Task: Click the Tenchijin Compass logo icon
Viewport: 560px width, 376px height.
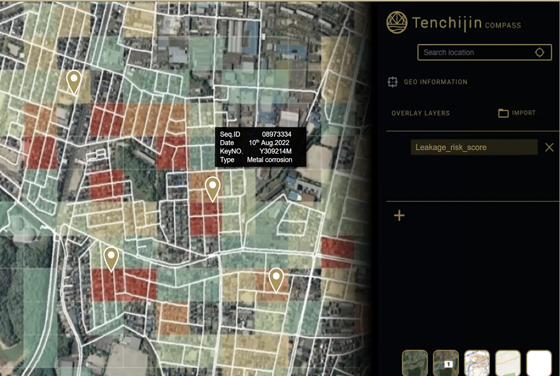Action: click(x=397, y=22)
